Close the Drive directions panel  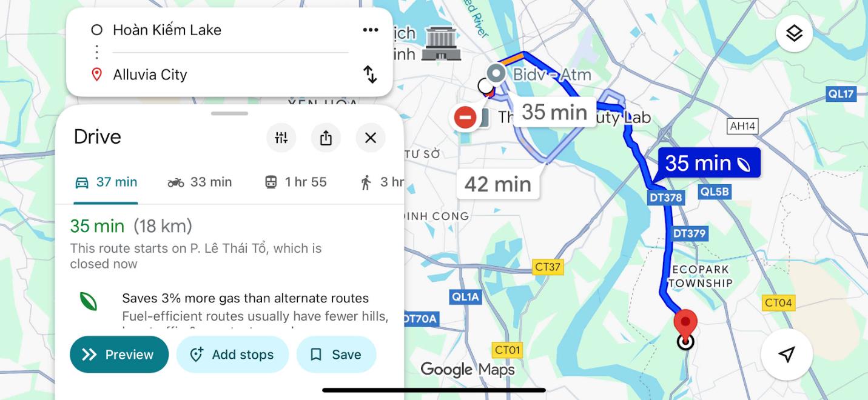[371, 138]
